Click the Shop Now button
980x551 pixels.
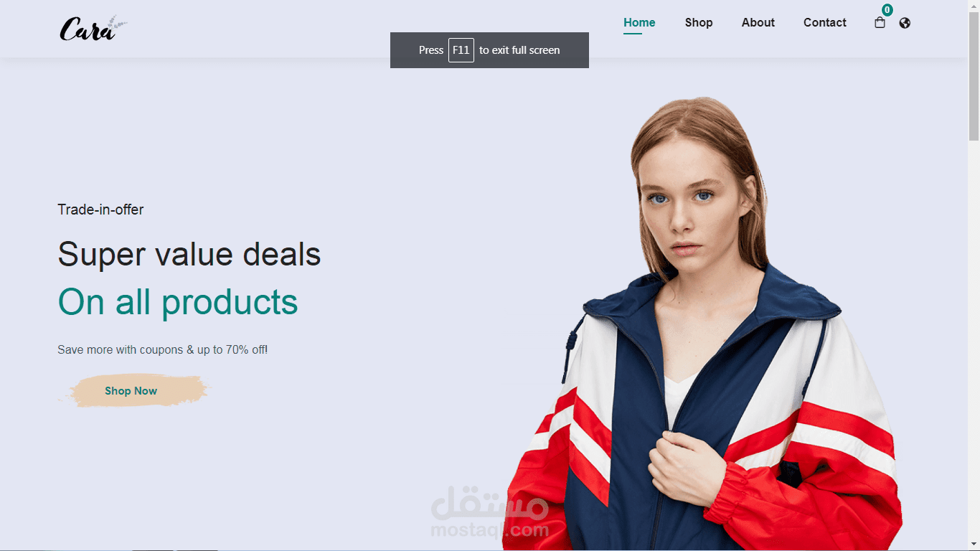(131, 391)
